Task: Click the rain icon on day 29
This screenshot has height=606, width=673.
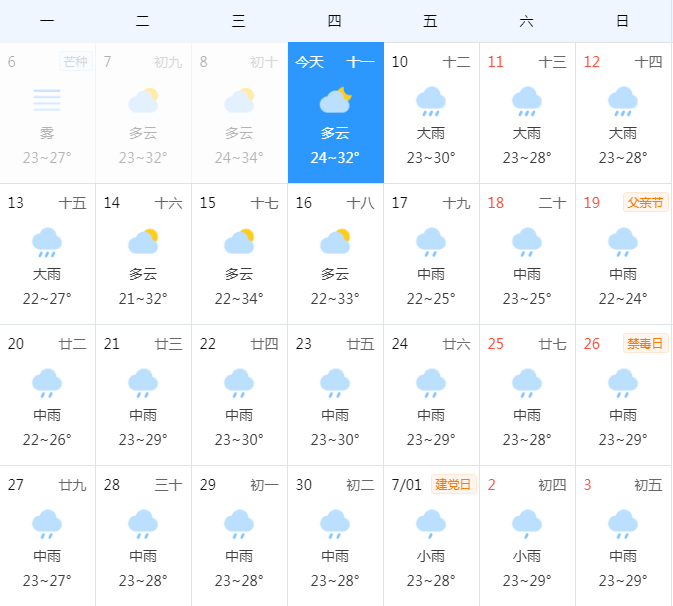Action: pos(239,524)
